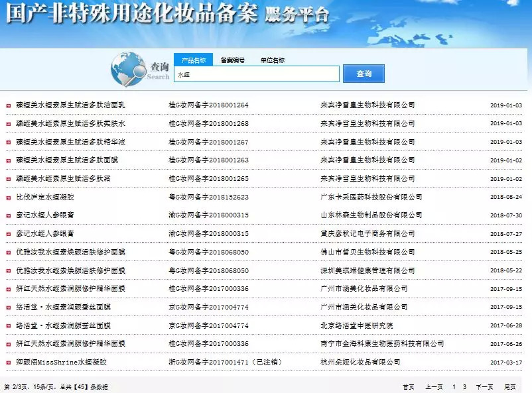Viewport: 532px width, 393px height.
Task: Click company 佛山市皙贝生物科技有限公司
Action: [x=367, y=252]
